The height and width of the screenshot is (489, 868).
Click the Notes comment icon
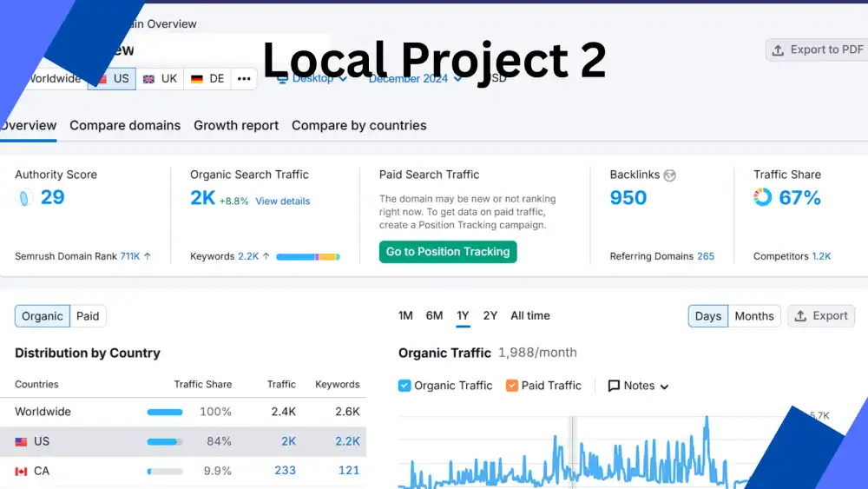(x=614, y=386)
